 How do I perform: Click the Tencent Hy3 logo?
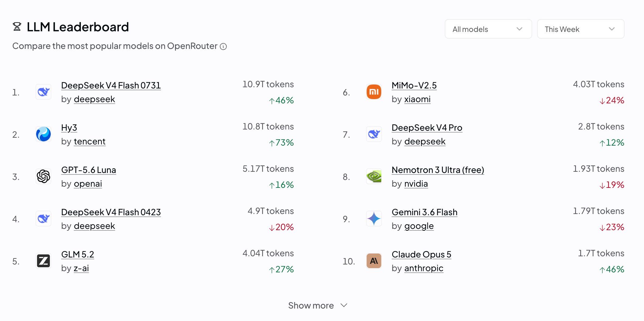(43, 134)
